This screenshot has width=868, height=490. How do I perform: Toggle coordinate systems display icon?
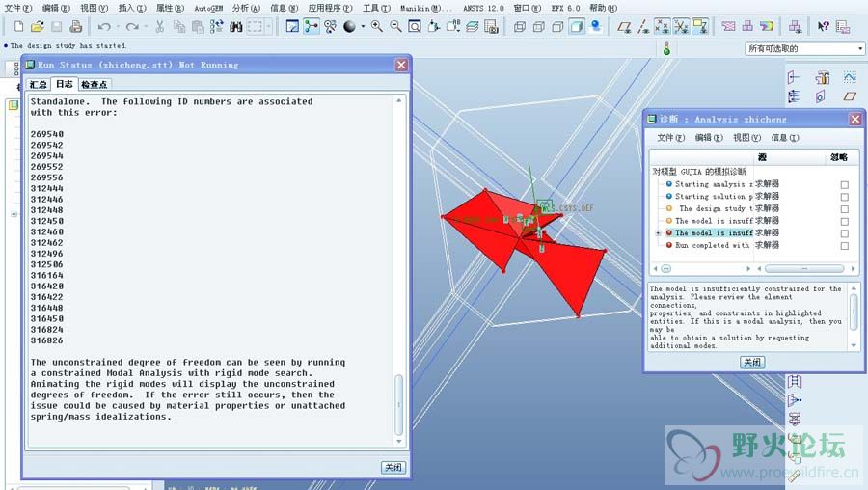682,26
